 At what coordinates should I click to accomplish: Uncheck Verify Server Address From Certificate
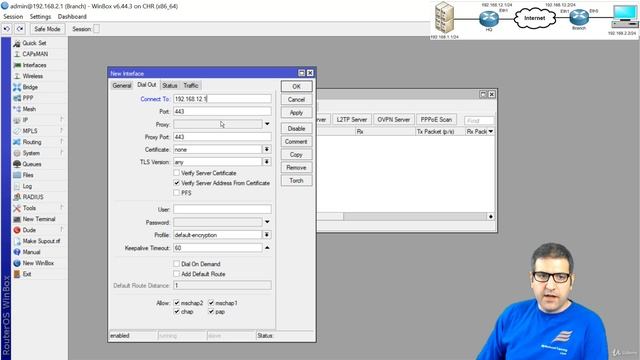click(x=177, y=183)
